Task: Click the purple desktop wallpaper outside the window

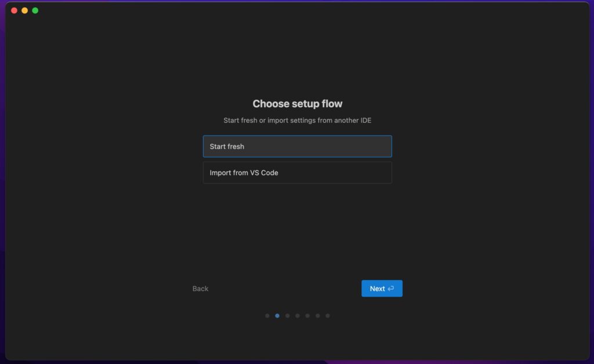Action: tap(591, 174)
